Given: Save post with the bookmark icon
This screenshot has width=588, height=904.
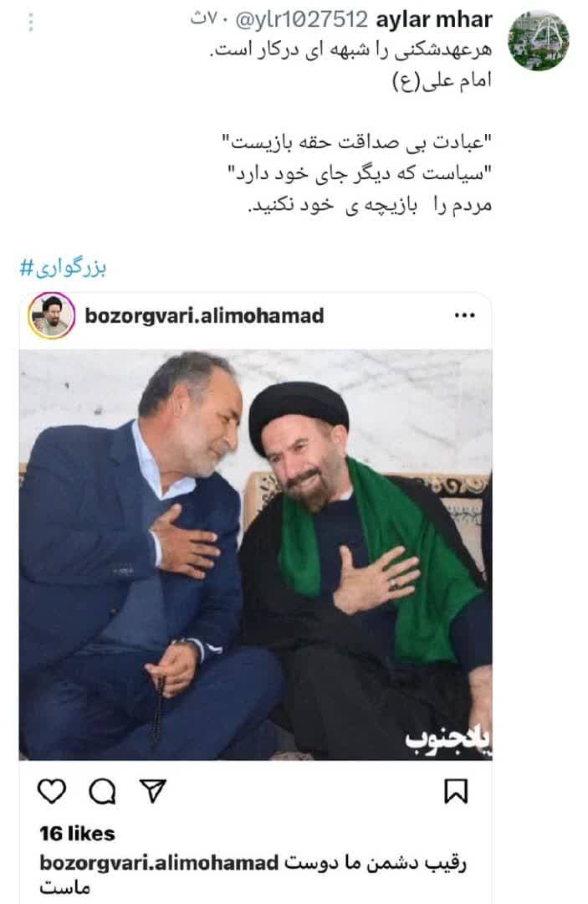Looking at the screenshot, I should (x=456, y=791).
